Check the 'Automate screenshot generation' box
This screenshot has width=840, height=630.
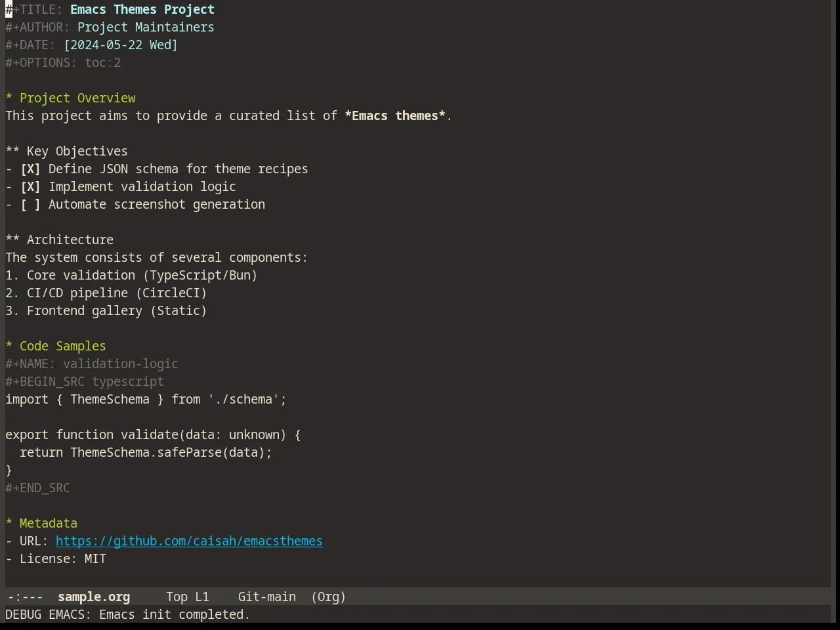click(30, 204)
